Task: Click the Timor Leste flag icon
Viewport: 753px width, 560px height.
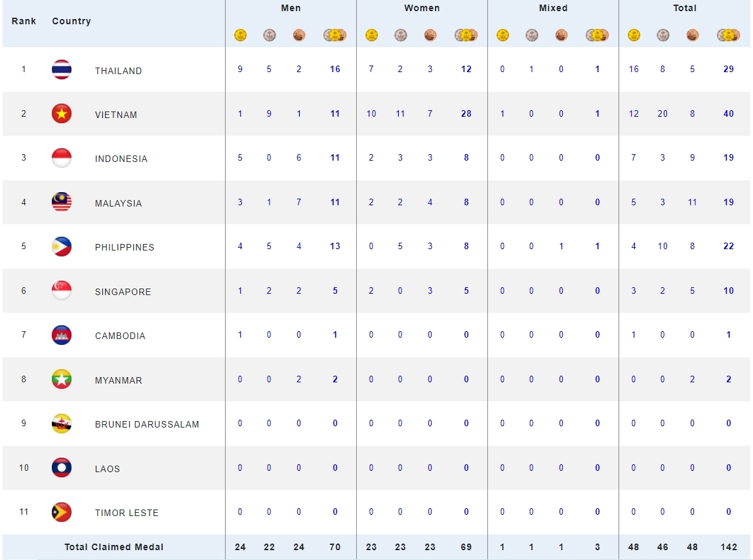Action: [x=62, y=512]
